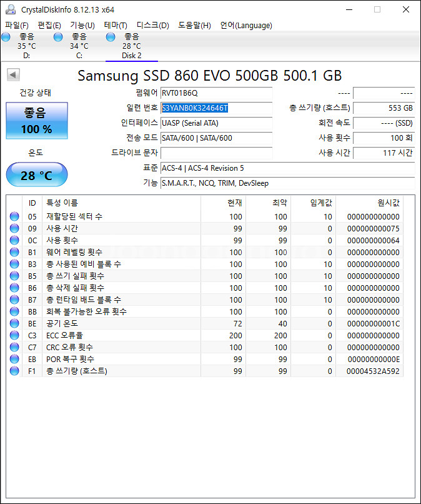The image size is (421, 504).
Task: Click the features field S.M.A.R.T., NCQ, TRIM, DevSleep
Action: click(288, 183)
